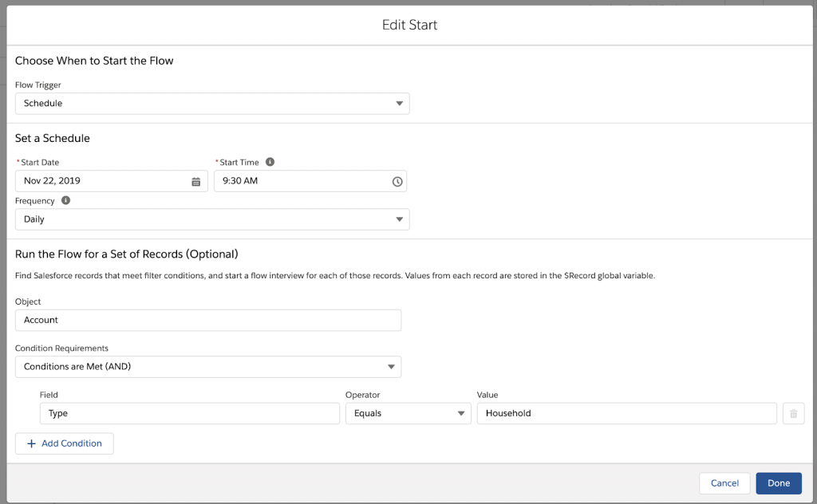Open the Conditions are Met (AND) selector
The height and width of the screenshot is (504, 817).
tap(207, 367)
